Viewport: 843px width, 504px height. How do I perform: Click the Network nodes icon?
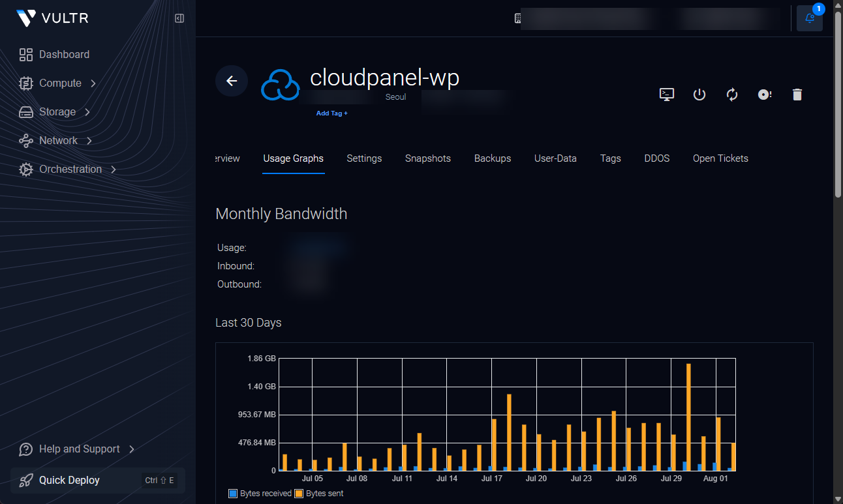click(26, 141)
